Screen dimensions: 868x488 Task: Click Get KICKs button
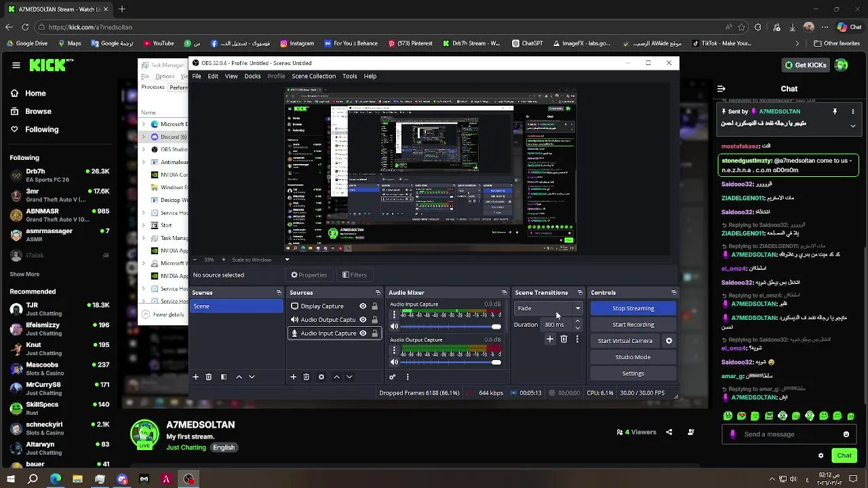(806, 65)
